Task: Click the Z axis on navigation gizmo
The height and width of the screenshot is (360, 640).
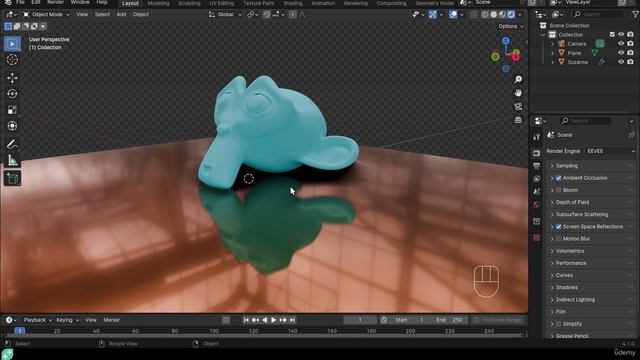Action: (x=506, y=41)
